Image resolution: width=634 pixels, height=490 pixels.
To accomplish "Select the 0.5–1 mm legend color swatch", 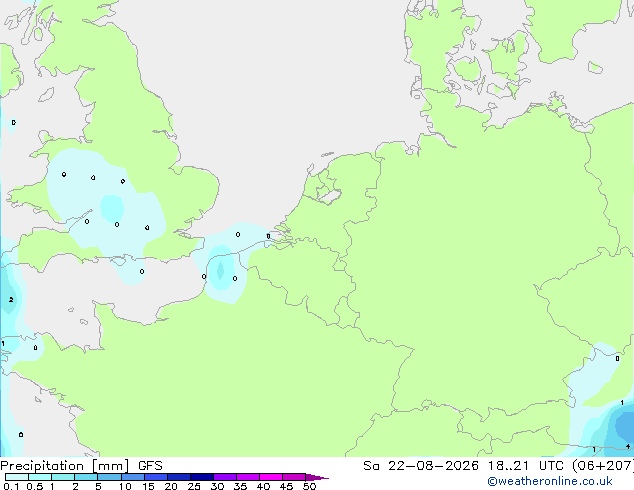I will coord(40,477).
